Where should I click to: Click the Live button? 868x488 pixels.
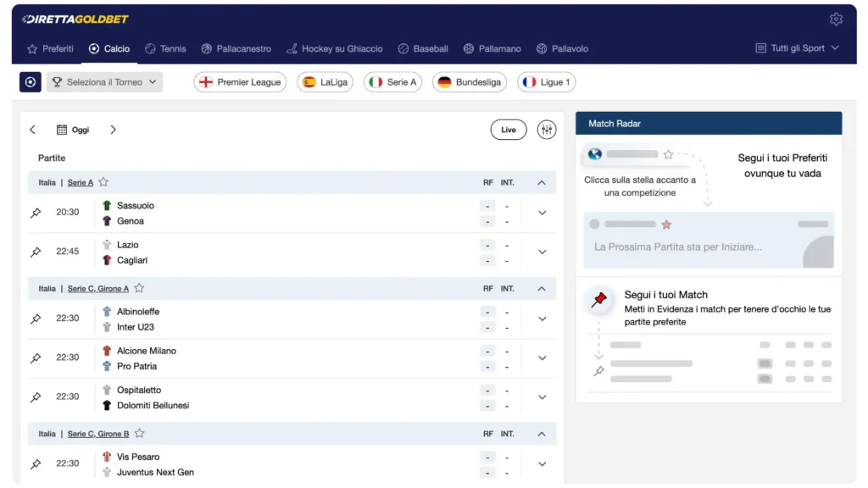(x=508, y=129)
